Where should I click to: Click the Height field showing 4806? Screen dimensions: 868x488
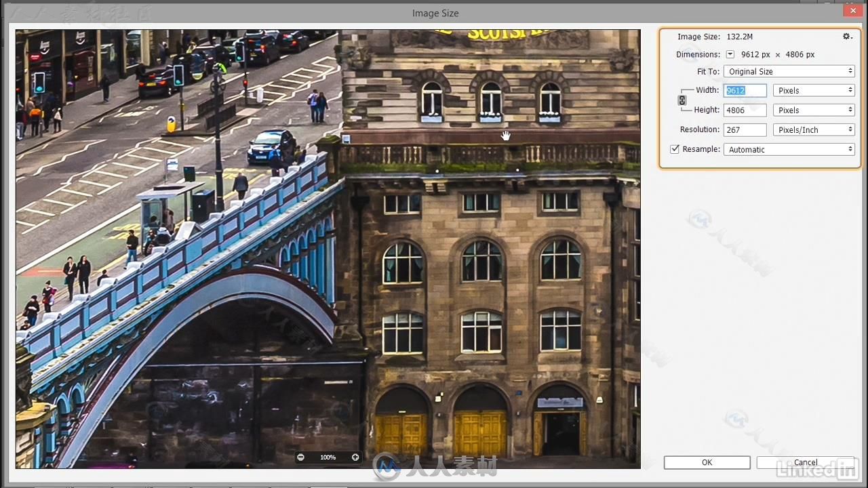point(745,110)
